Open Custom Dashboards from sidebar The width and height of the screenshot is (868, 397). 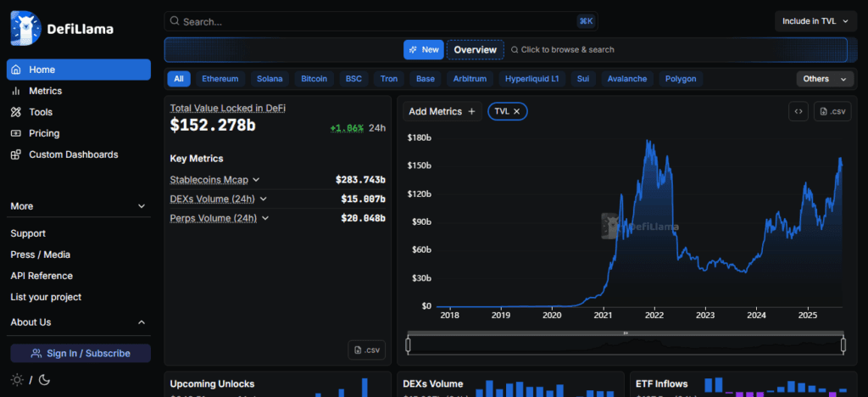[73, 154]
